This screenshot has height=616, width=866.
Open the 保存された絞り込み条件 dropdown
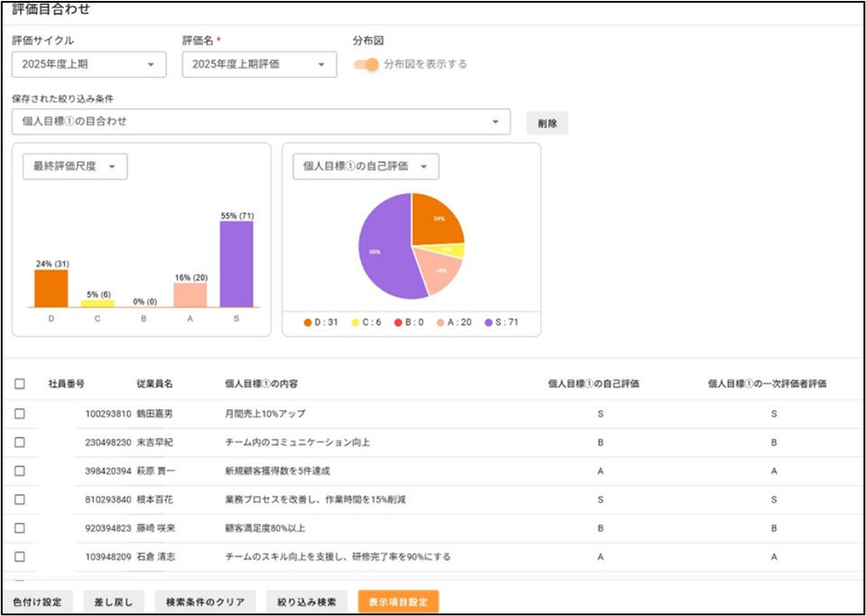(261, 122)
